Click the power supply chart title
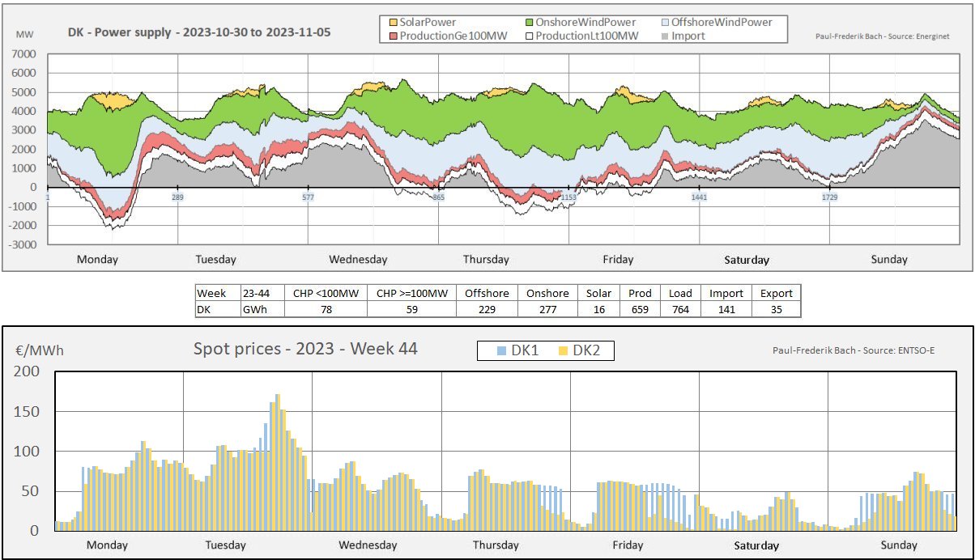The image size is (975, 560). 199,33
